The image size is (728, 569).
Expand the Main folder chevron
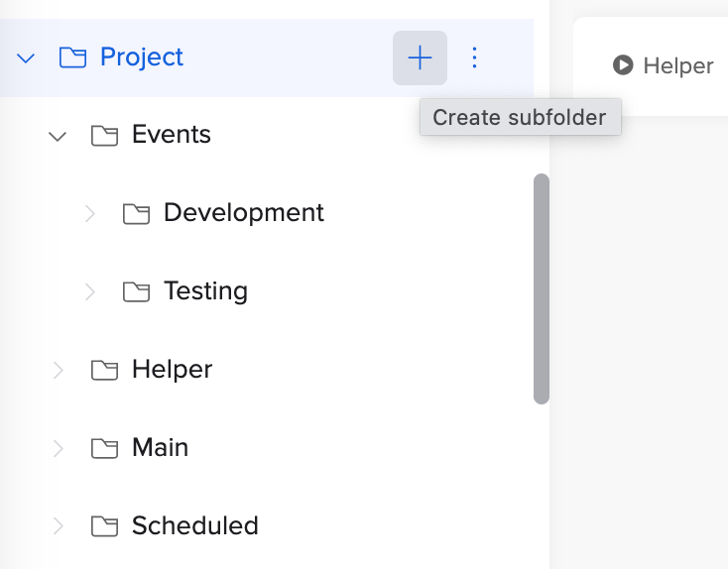pos(59,448)
